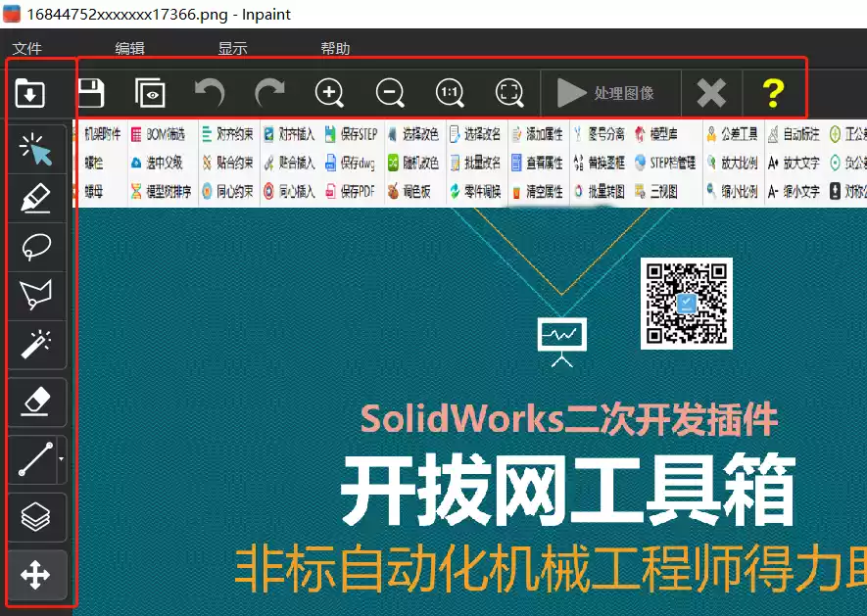The width and height of the screenshot is (867, 616).
Task: Save the image with the floppy disk icon
Action: (x=91, y=92)
